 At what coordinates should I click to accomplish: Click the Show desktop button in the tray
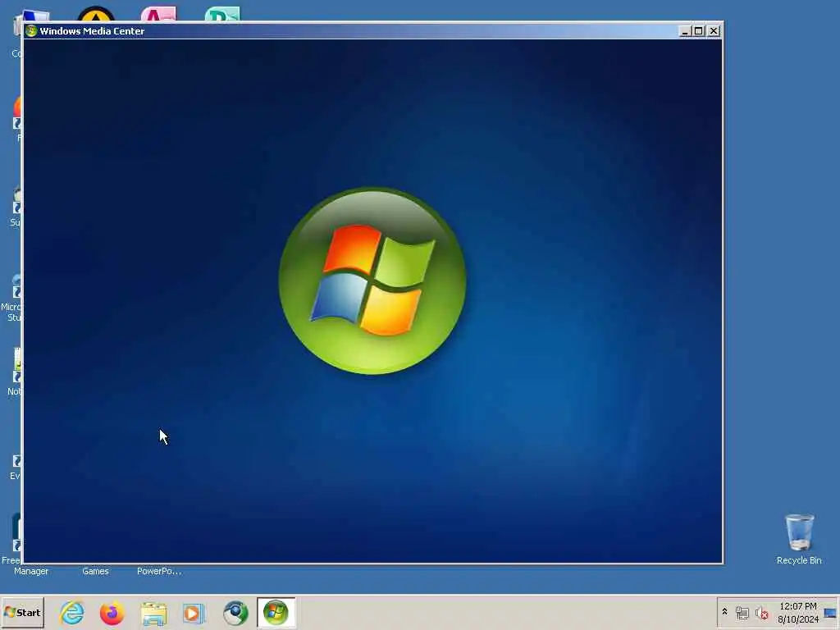830,613
